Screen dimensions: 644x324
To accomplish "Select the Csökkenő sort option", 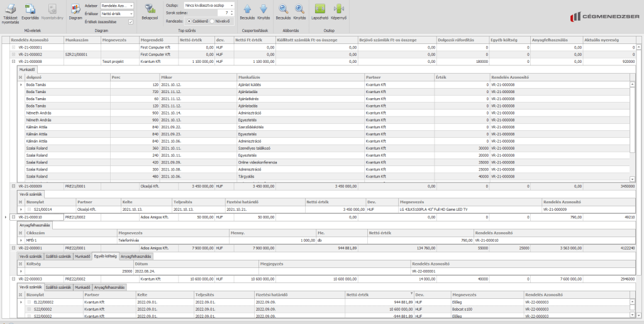I will click(189, 21).
